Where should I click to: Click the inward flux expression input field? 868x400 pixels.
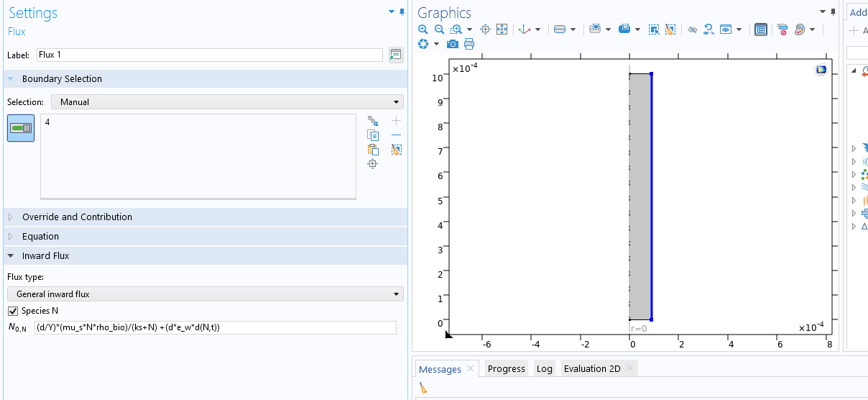215,328
